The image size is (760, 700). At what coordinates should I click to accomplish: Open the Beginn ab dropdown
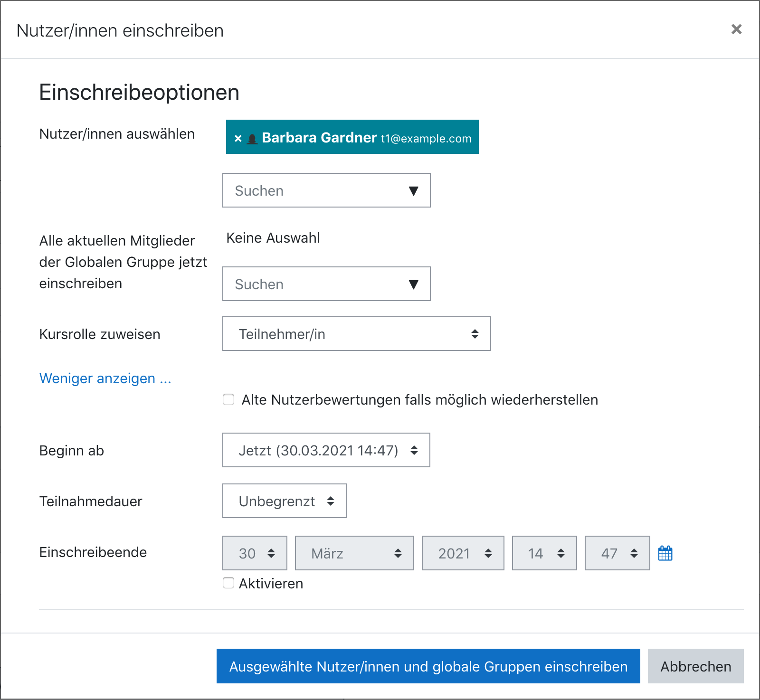[326, 450]
